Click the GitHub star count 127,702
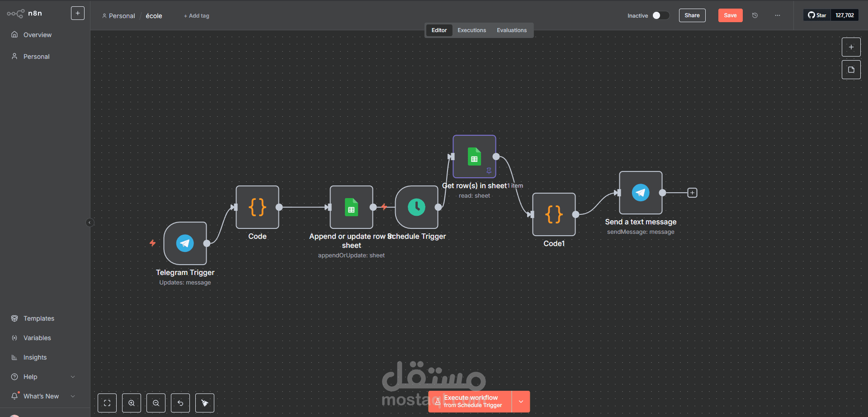This screenshot has width=868, height=417. [844, 15]
